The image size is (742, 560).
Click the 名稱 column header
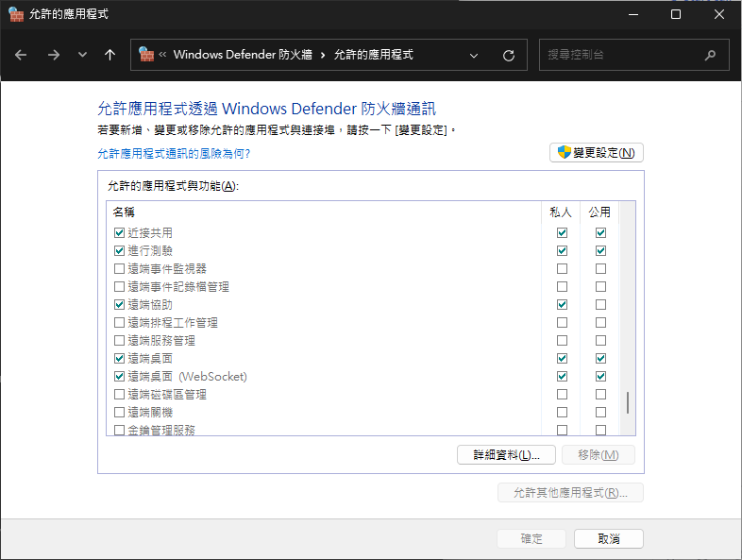pos(324,212)
